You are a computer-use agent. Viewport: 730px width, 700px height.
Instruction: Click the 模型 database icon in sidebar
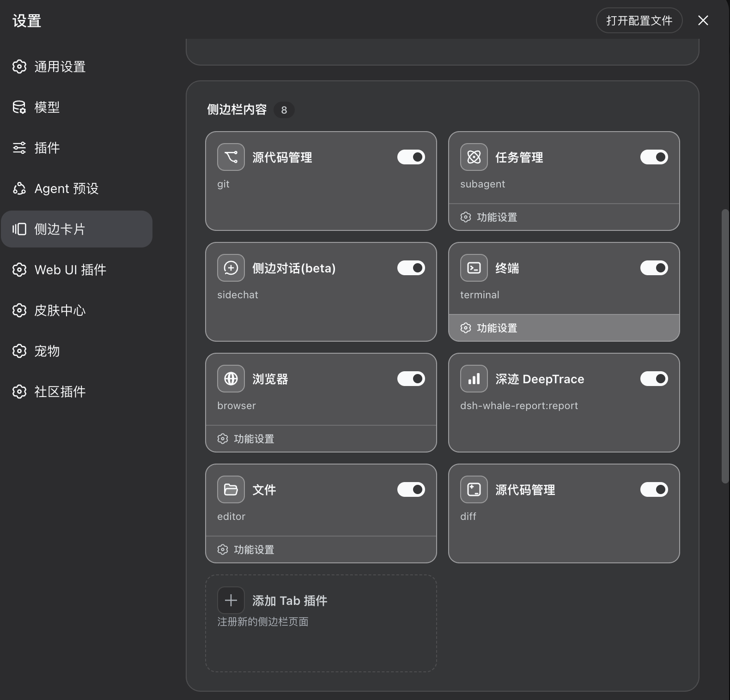[19, 107]
